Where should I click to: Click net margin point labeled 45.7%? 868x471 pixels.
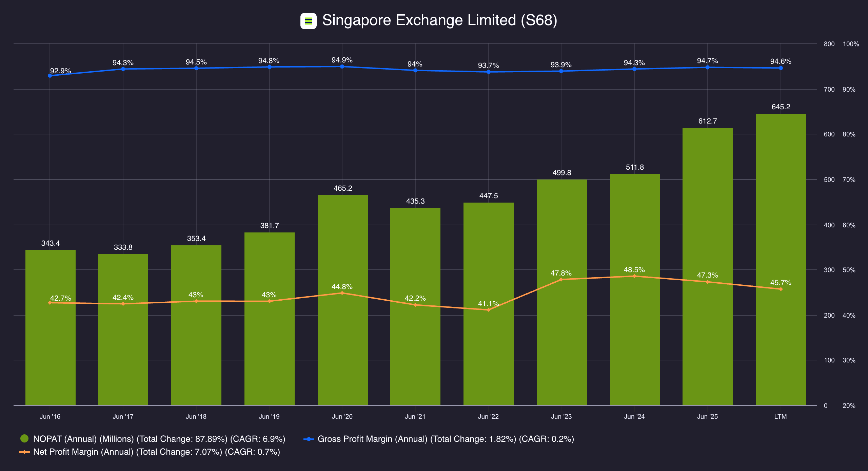[781, 289]
